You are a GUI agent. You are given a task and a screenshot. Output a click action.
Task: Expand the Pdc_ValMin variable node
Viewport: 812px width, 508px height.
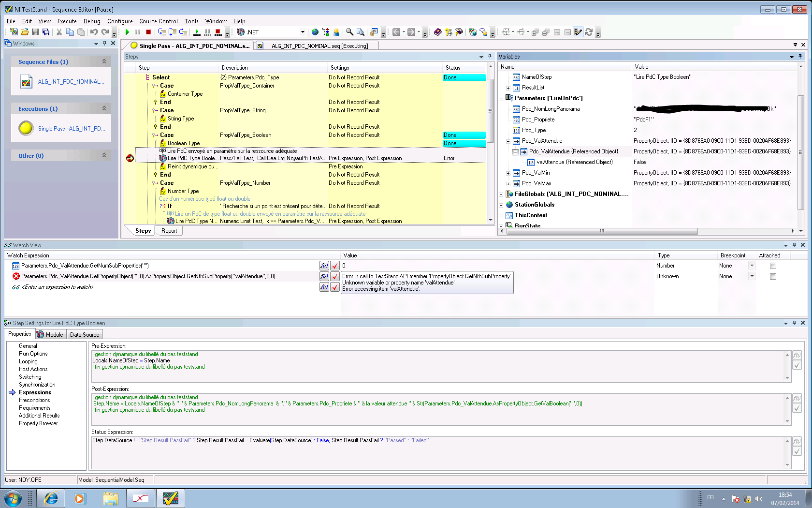508,173
